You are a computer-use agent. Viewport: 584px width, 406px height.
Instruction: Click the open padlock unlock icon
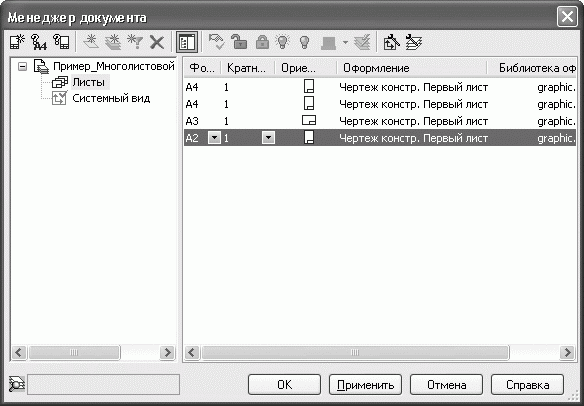(x=238, y=42)
